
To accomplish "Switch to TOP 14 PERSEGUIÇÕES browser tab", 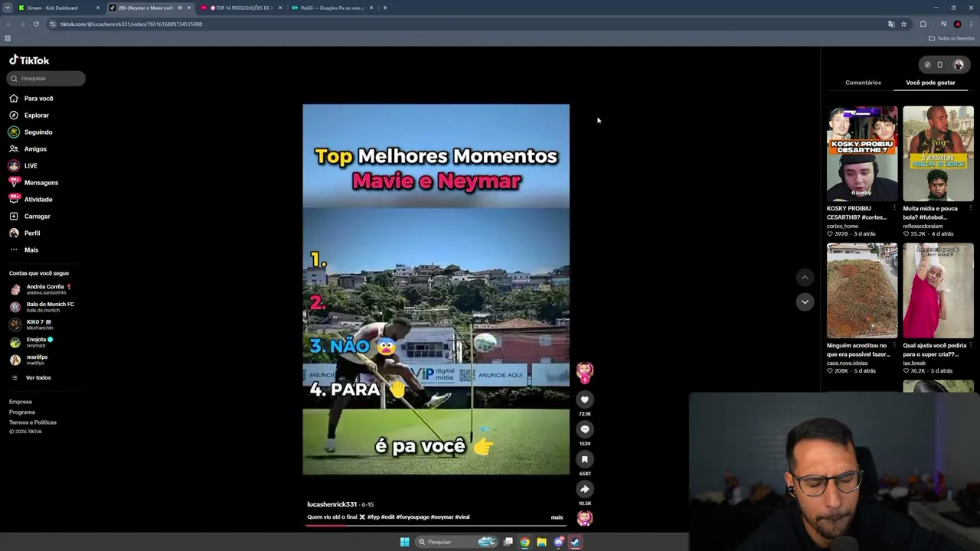I will [241, 8].
